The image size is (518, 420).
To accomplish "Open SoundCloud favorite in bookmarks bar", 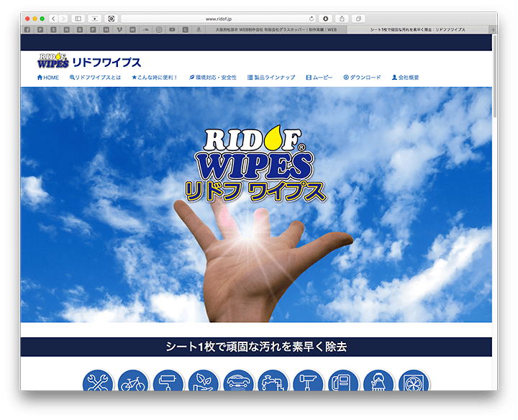I will 145,29.
